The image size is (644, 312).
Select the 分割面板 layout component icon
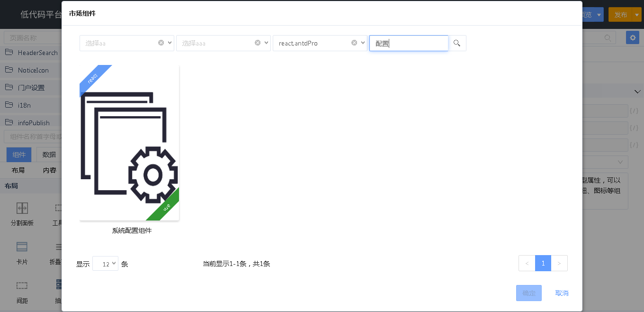pyautogui.click(x=22, y=208)
